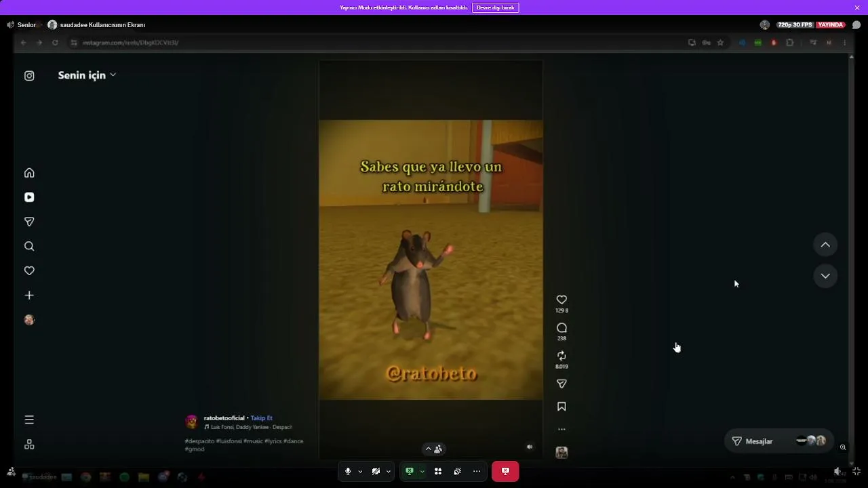Open the Mesajlar messages panel

tap(778, 441)
